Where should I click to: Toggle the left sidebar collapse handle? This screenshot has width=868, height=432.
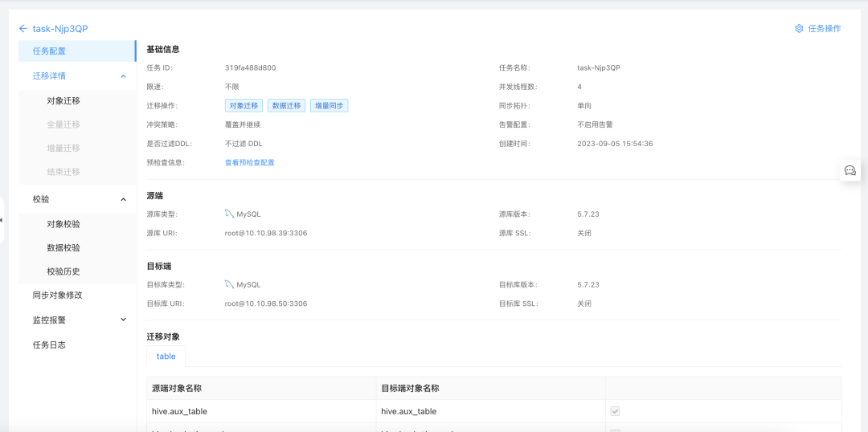[x=2, y=219]
